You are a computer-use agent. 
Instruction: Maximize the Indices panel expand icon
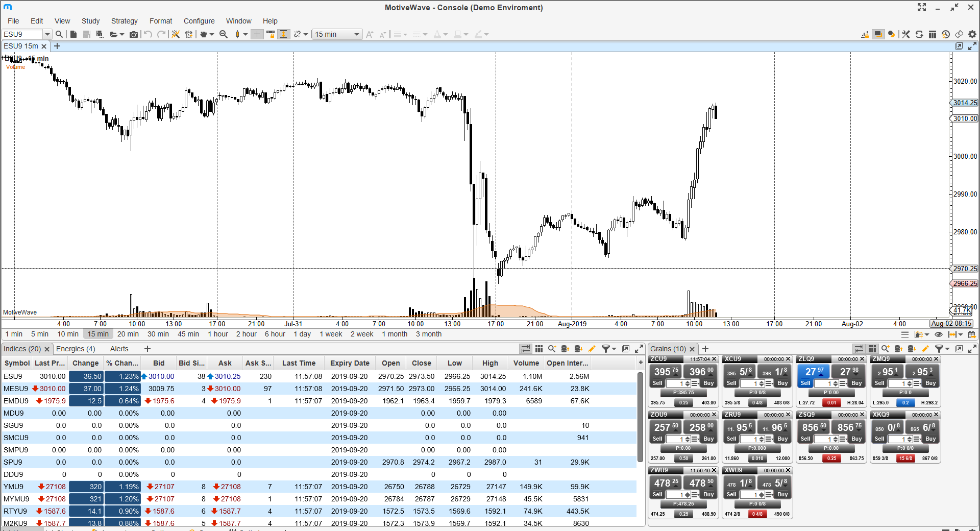639,349
